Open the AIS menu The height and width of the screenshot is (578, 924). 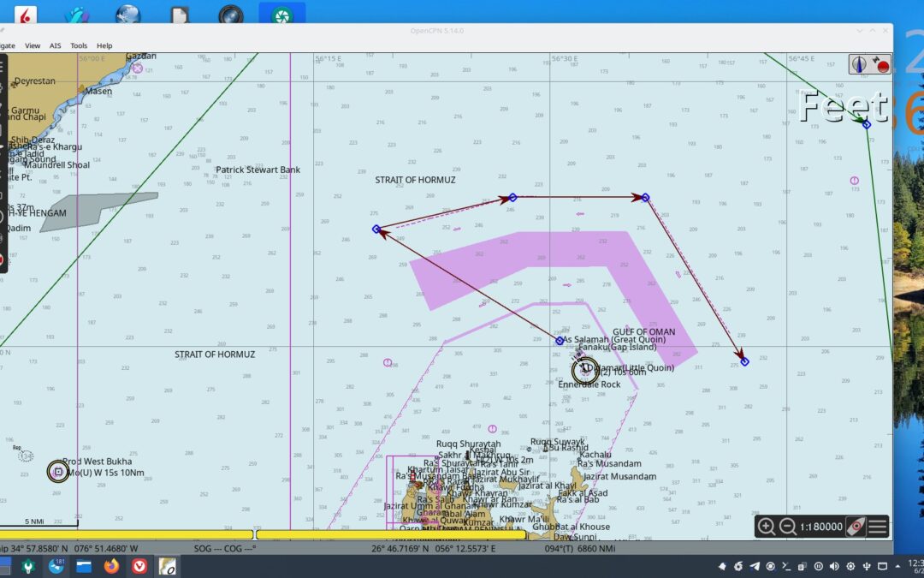click(x=56, y=45)
